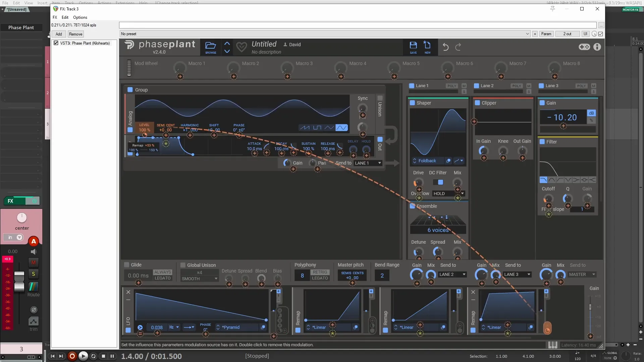This screenshot has height=362, width=644.
Task: Redo the last undone change
Action: coord(458,47)
